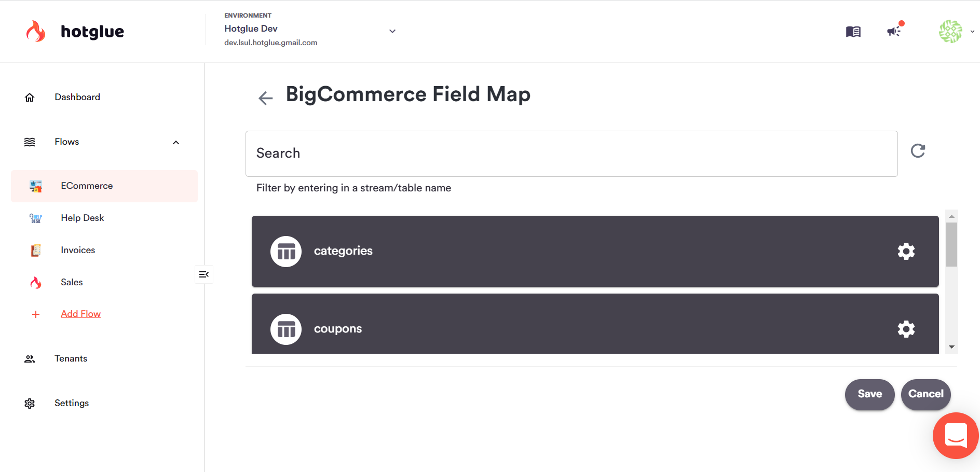980x472 pixels.
Task: Open the Environment selector dropdown
Action: tap(310, 31)
